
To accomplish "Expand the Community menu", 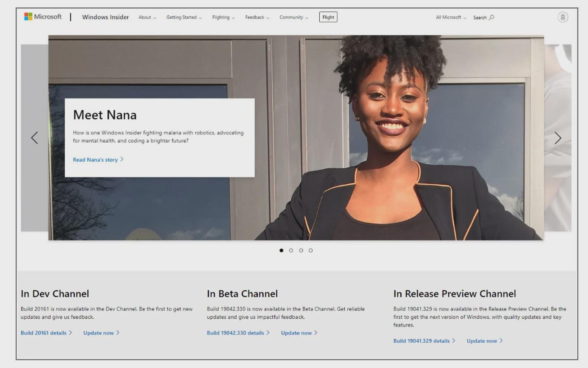I will [294, 17].
